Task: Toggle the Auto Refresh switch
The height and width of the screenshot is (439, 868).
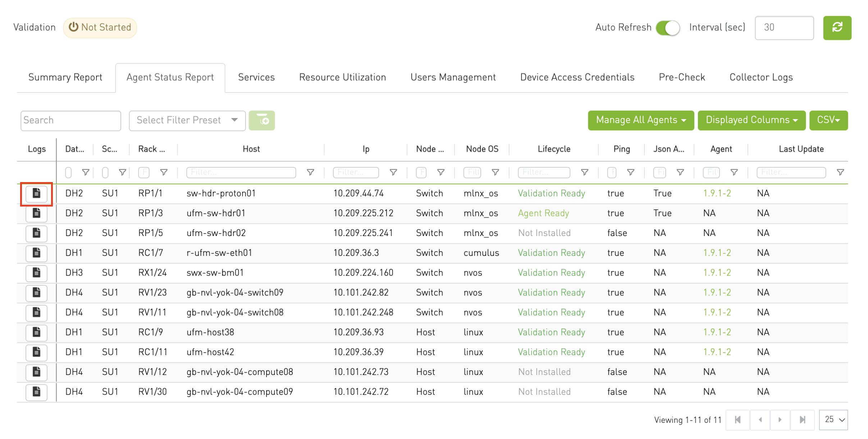Action: (x=668, y=28)
